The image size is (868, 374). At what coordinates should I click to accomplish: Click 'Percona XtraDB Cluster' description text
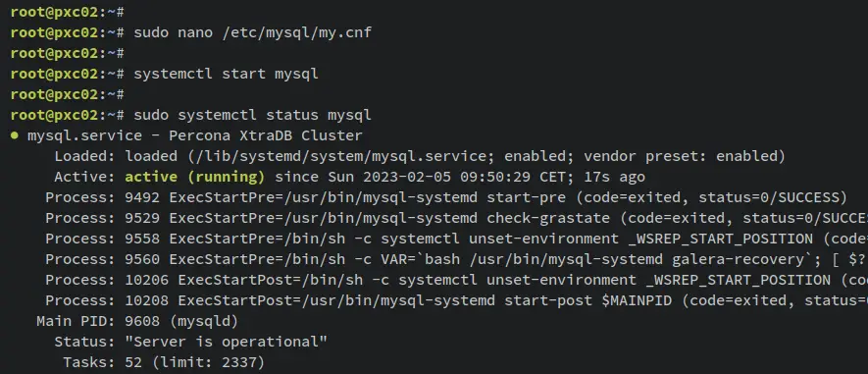click(266, 135)
